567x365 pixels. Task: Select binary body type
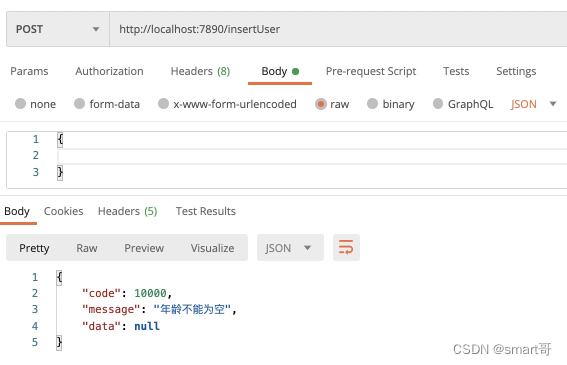pyautogui.click(x=372, y=104)
